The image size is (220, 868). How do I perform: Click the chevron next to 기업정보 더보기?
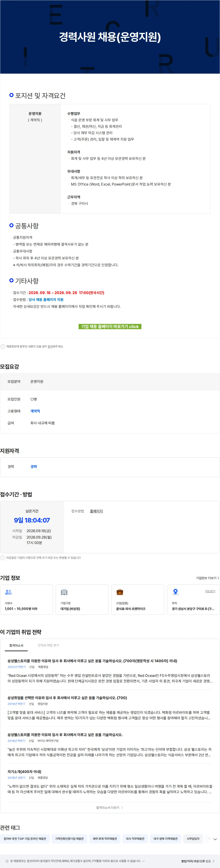click(218, 578)
